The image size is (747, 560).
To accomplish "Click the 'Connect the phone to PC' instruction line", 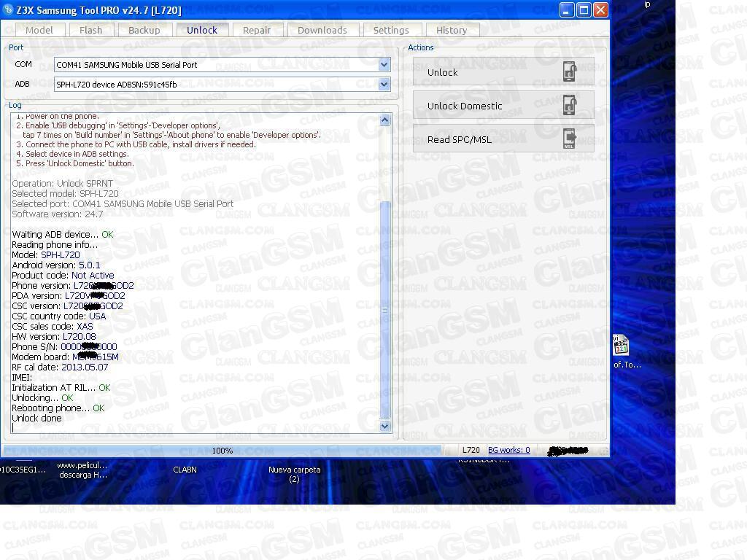I will pos(136,144).
